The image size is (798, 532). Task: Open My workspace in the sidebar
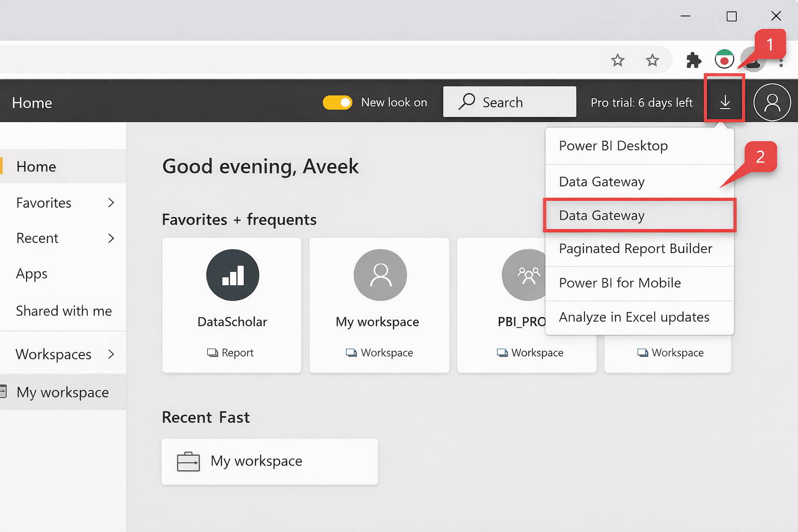pos(63,392)
